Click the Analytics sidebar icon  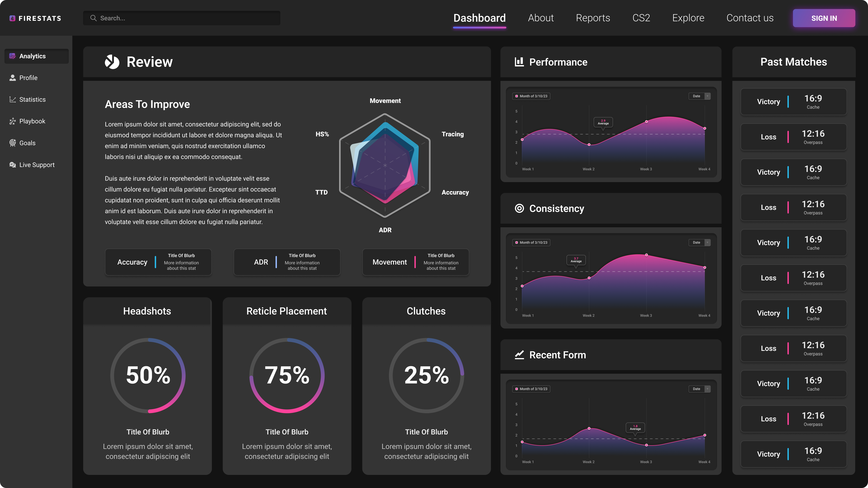pyautogui.click(x=12, y=56)
